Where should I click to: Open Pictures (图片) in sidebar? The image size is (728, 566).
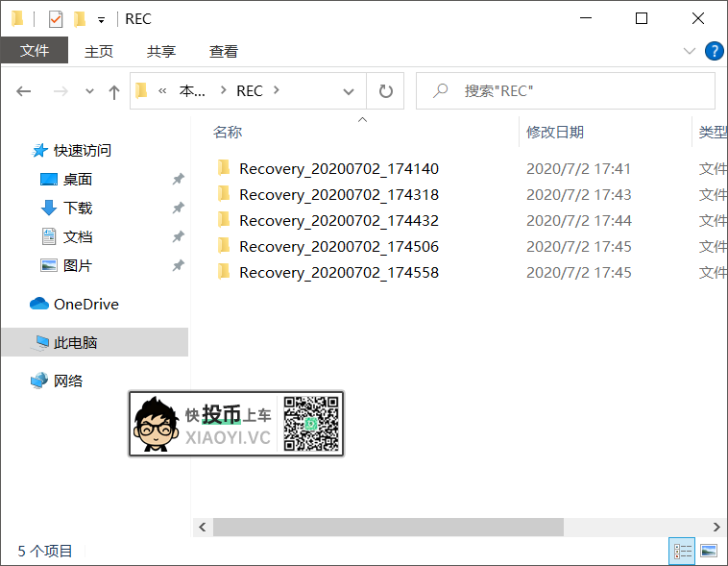click(x=77, y=266)
